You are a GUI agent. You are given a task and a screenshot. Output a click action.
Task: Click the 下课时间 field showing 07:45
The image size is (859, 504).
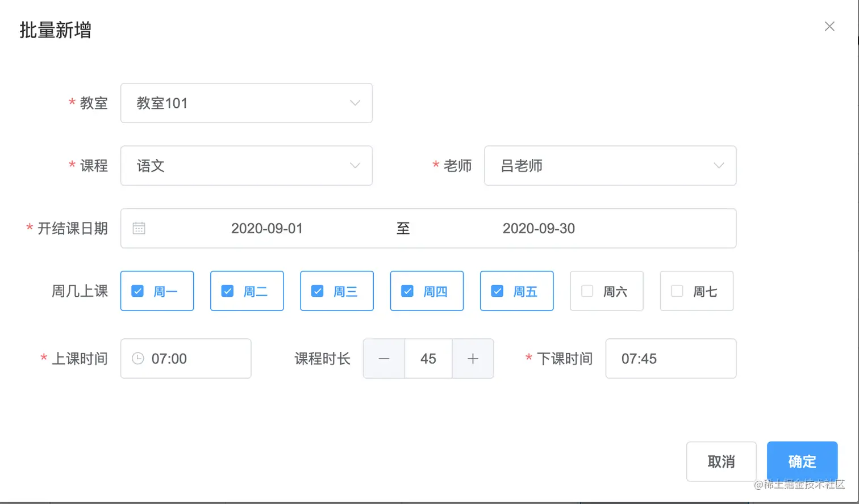coord(670,358)
